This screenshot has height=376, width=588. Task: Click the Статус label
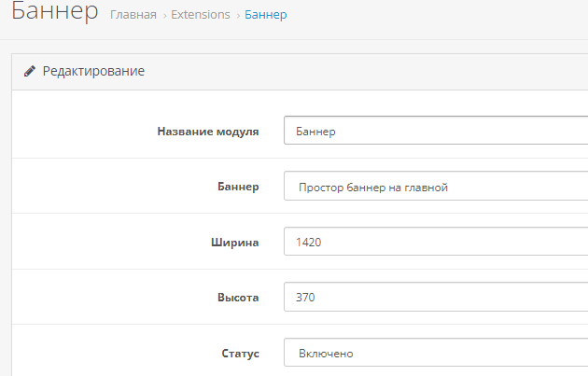click(239, 354)
